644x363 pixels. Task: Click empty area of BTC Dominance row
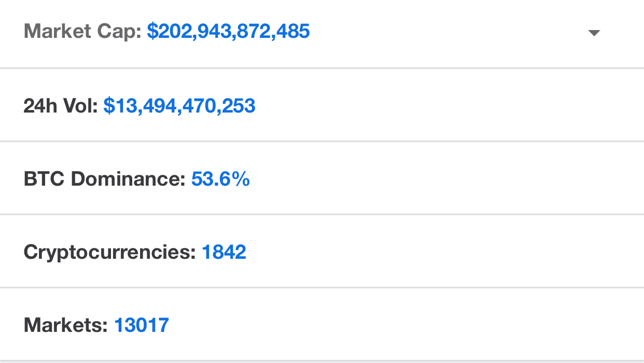[441, 179]
